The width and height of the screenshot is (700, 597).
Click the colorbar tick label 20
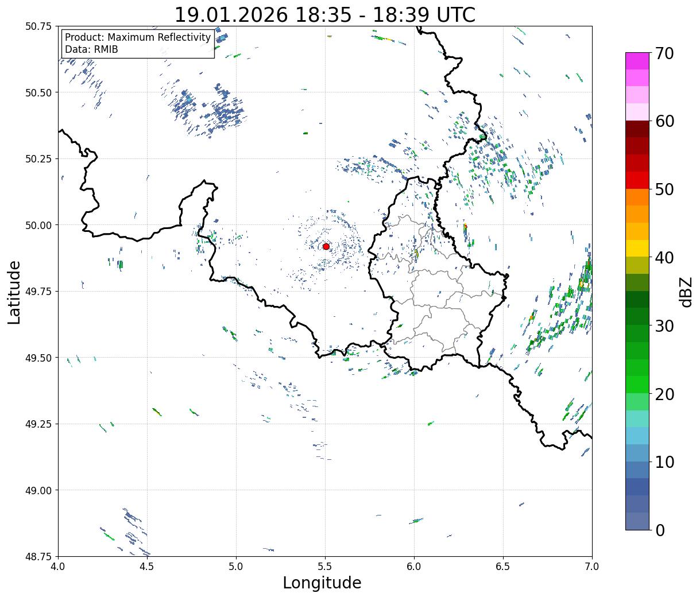pos(664,394)
